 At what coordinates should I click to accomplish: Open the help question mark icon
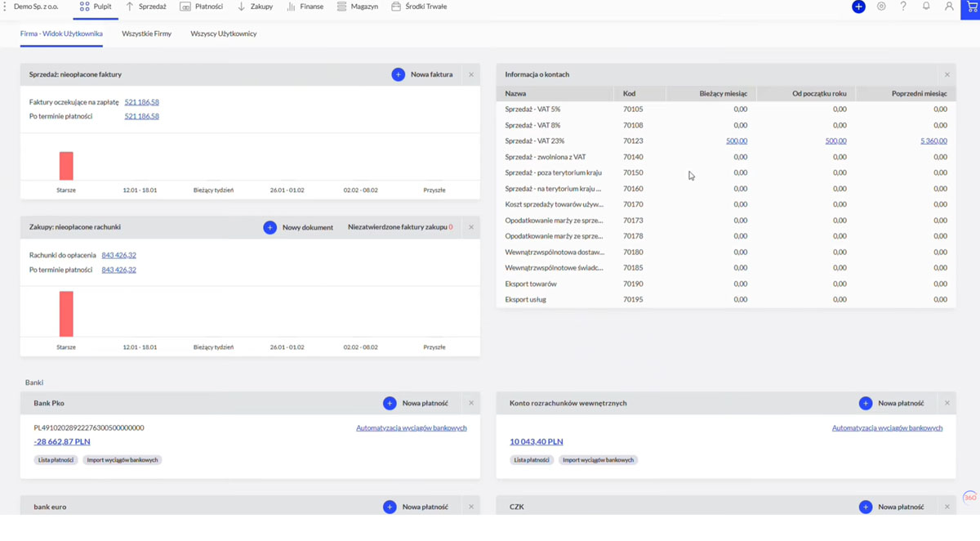903,7
